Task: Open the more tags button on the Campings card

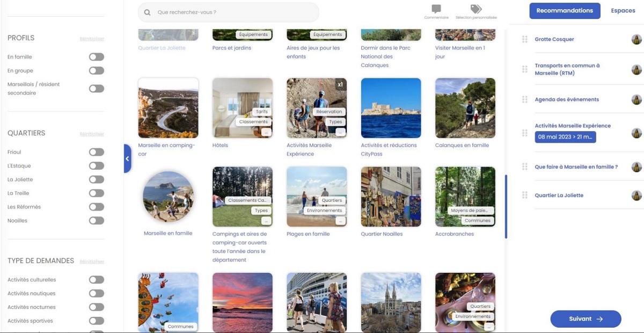Action: click(266, 221)
